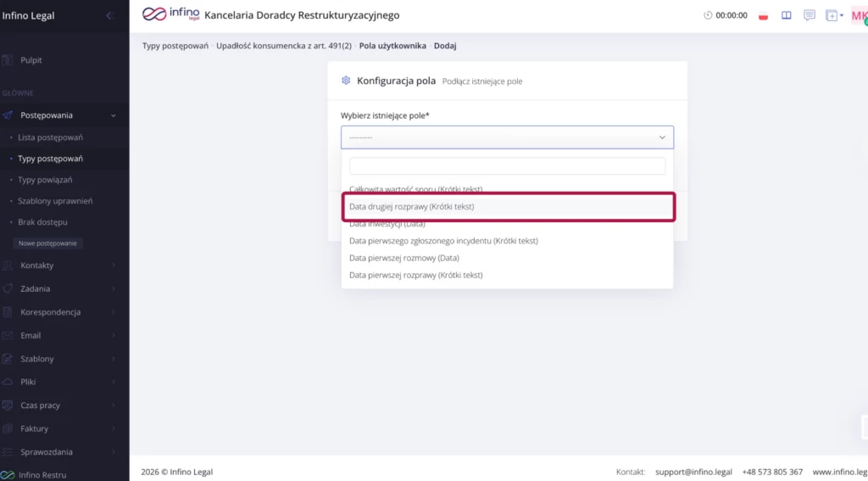868x481 pixels.
Task: Open the Wybierz istniejące pole dropdown
Action: tap(507, 137)
